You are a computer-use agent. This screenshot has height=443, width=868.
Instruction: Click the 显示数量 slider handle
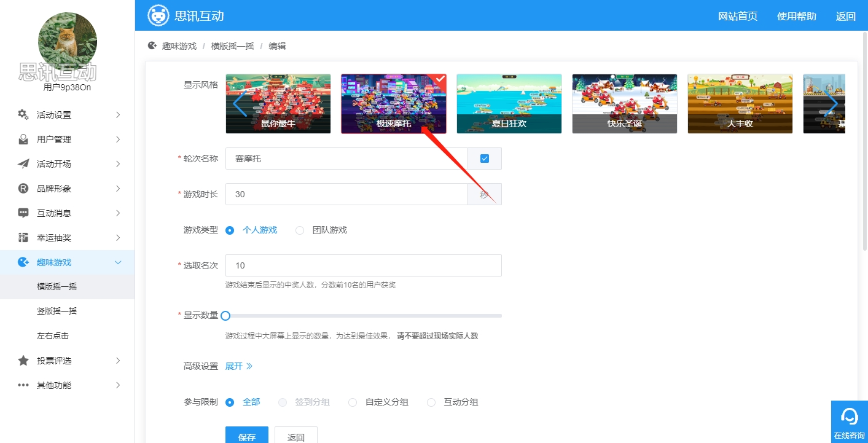[225, 316]
